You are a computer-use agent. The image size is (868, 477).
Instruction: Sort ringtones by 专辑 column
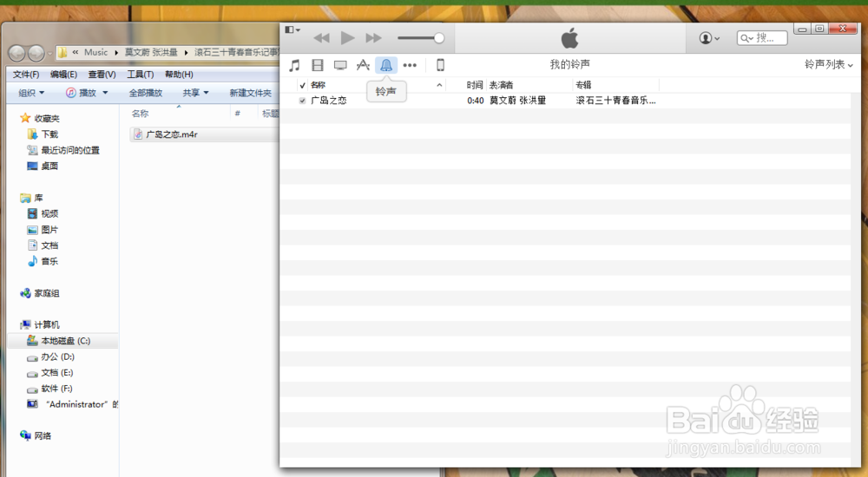(x=583, y=85)
